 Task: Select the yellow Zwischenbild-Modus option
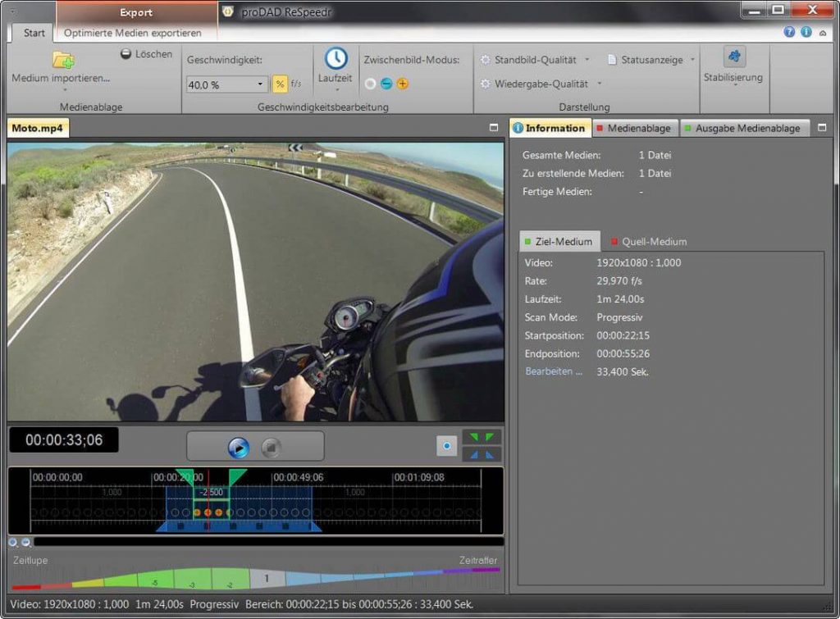(403, 83)
